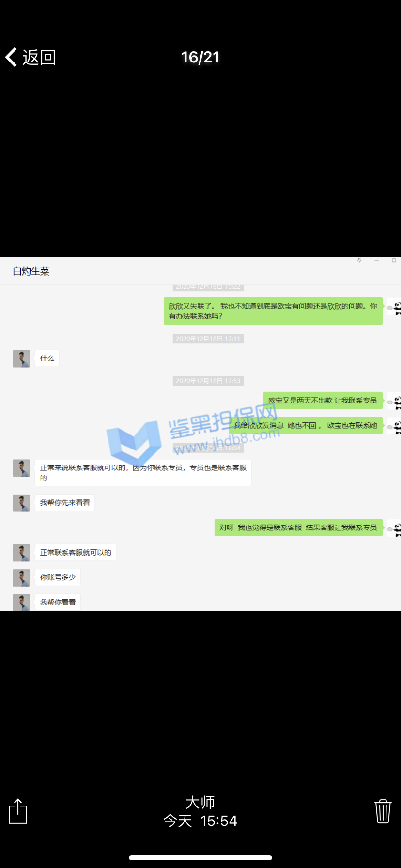Click the maximize square in the chat window
Screen dimensions: 401x868
pos(394,261)
